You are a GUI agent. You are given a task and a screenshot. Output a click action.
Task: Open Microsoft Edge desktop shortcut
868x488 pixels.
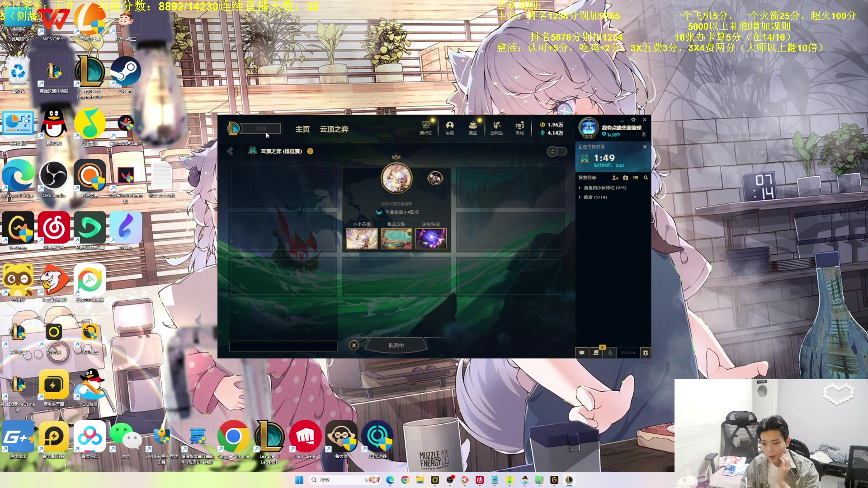click(x=18, y=179)
